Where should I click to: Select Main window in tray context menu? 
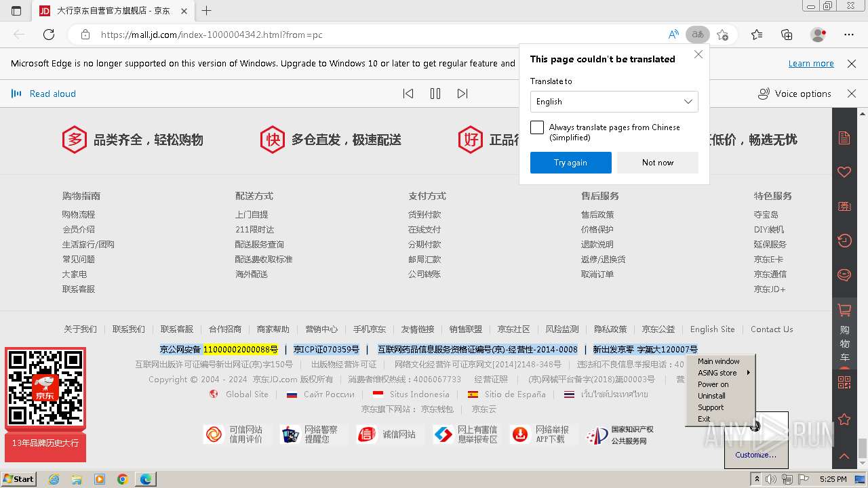[x=720, y=361]
